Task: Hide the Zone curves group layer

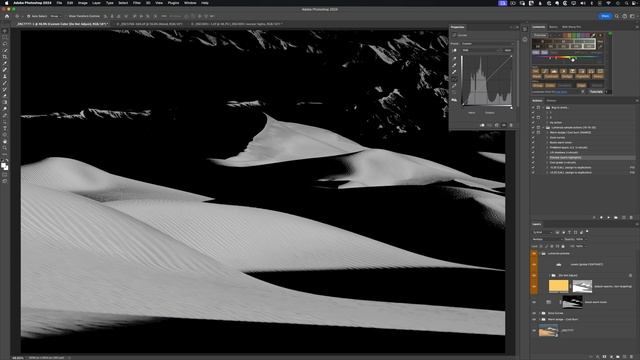Action: click(x=534, y=313)
